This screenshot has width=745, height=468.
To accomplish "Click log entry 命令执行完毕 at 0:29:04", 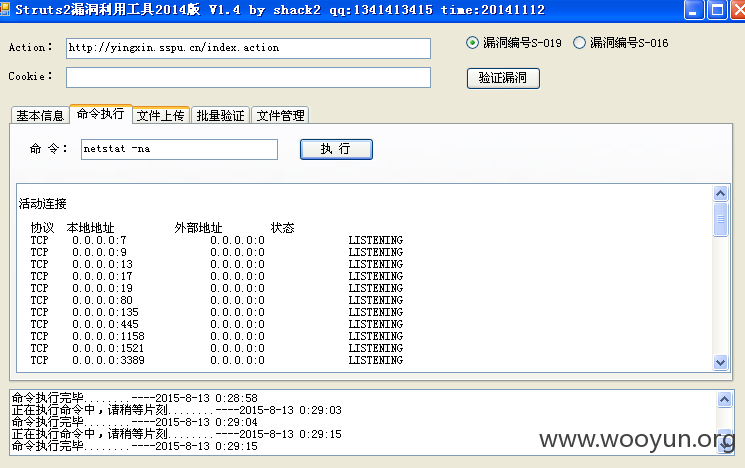I will coord(134,422).
